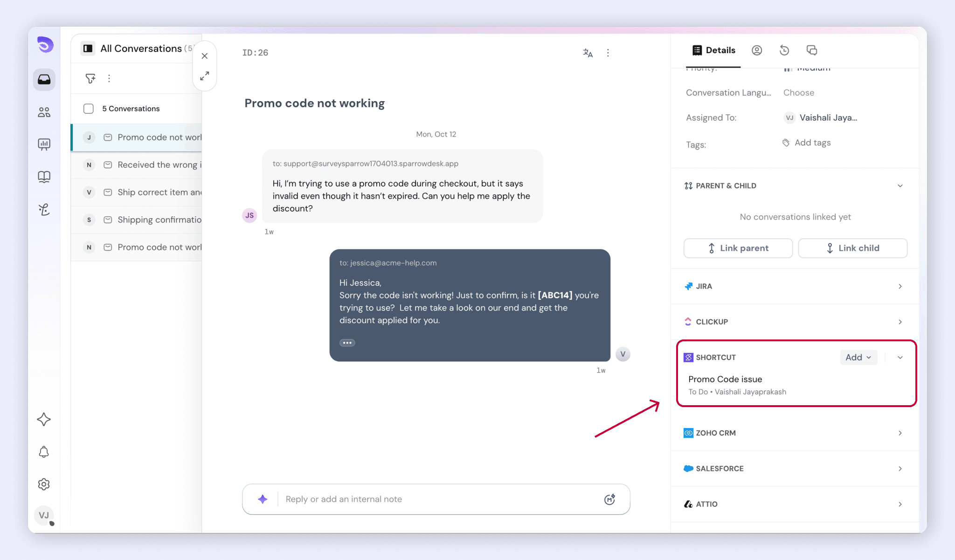
Task: Open the 'Promo Code issue' Shortcut story
Action: coord(725,379)
